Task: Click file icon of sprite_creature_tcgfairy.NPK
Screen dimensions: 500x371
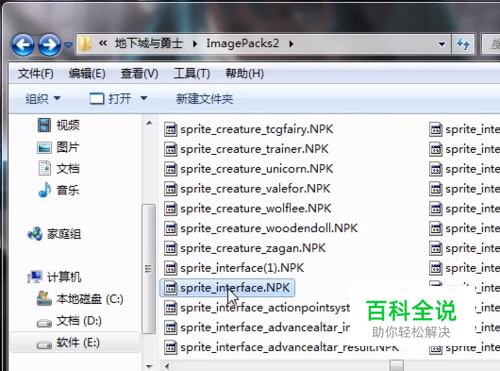Action: coord(171,129)
